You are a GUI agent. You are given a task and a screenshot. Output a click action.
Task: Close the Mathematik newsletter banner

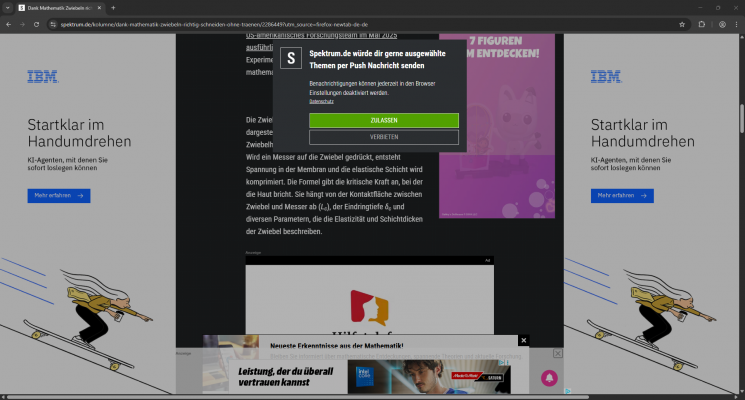523,341
